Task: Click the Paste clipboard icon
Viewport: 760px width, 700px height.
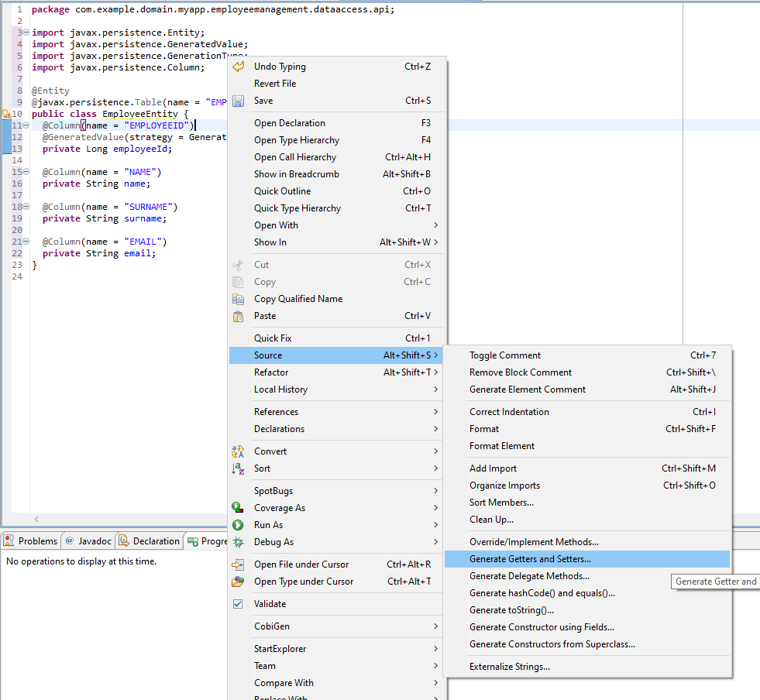Action: (239, 316)
